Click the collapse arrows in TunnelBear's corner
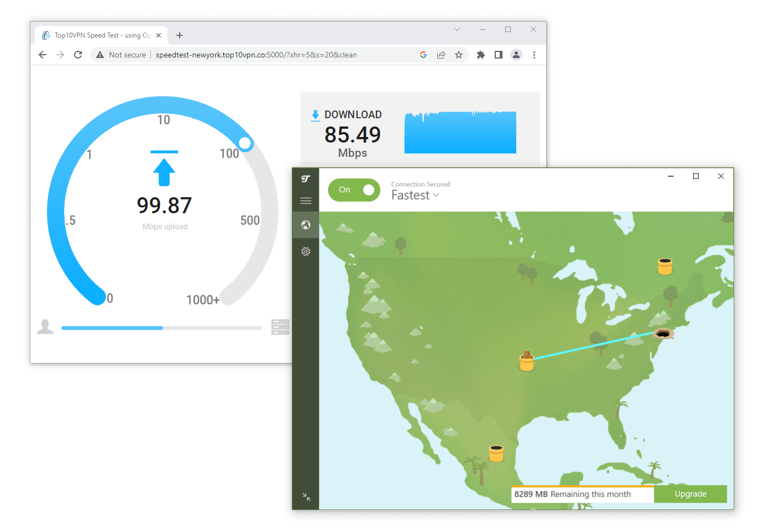The width and height of the screenshot is (765, 532). tap(306, 497)
